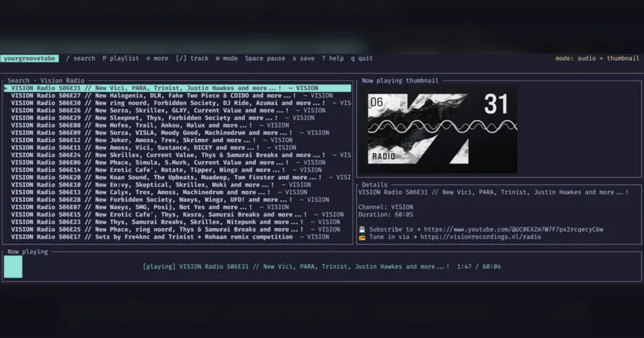This screenshot has width=644, height=338.
Task: Click the 'Search · Vision Radio' panel title
Action: [x=46, y=80]
